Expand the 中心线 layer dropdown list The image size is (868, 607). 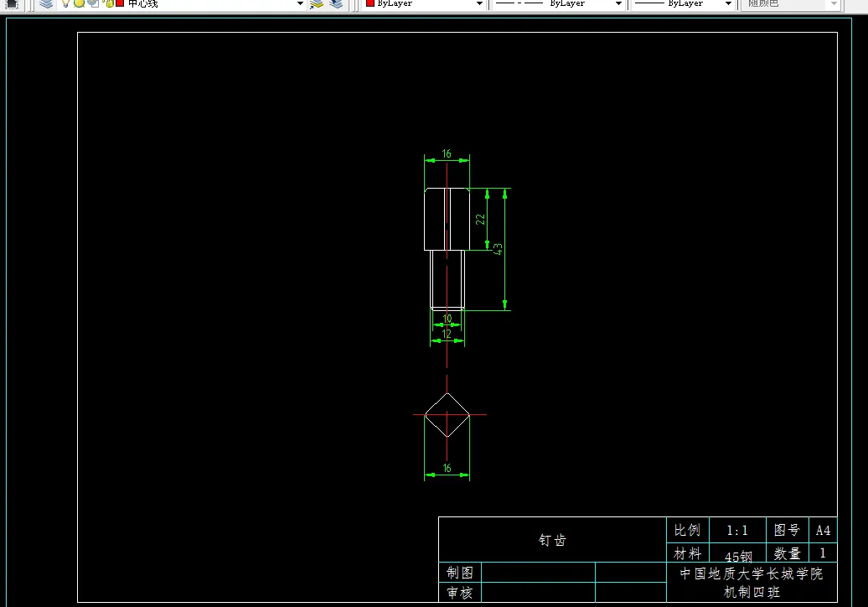[x=300, y=3]
